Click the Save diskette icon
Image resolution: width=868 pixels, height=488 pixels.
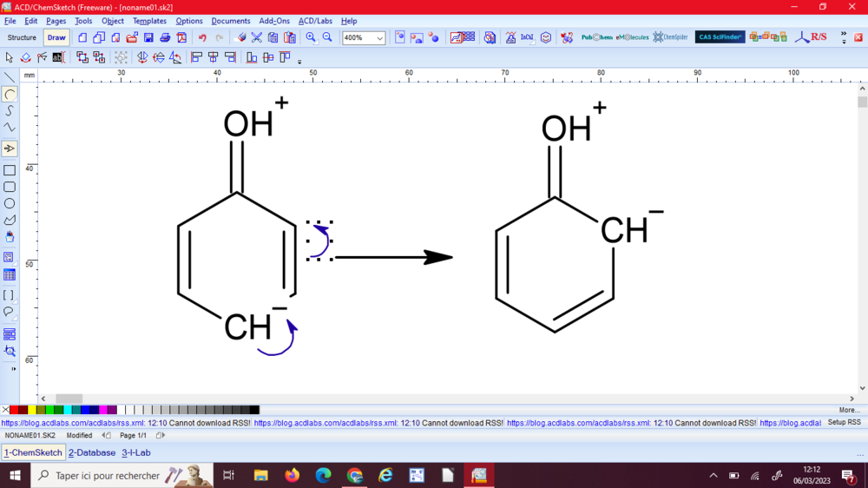point(148,37)
